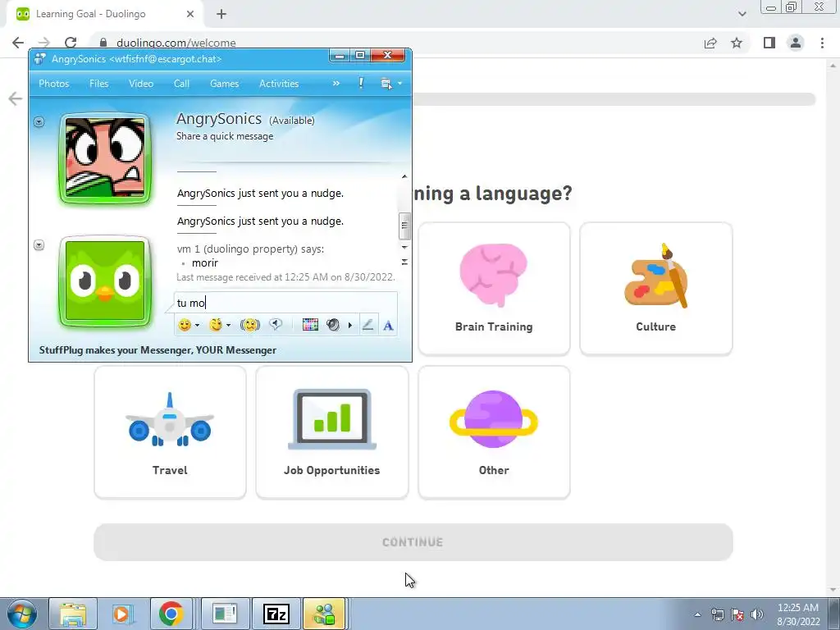Click the share page icon in Chrome

(x=710, y=43)
